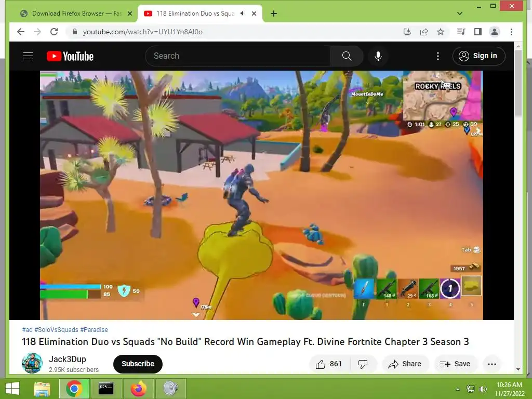The width and height of the screenshot is (532, 399).
Task: Click the Jack3Dup channel avatar
Action: 32,363
